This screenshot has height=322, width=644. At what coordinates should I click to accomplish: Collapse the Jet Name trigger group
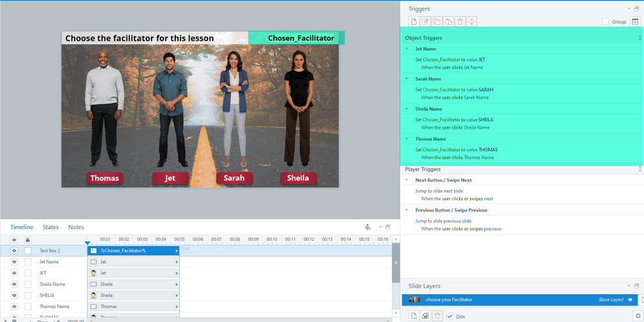[x=407, y=49]
